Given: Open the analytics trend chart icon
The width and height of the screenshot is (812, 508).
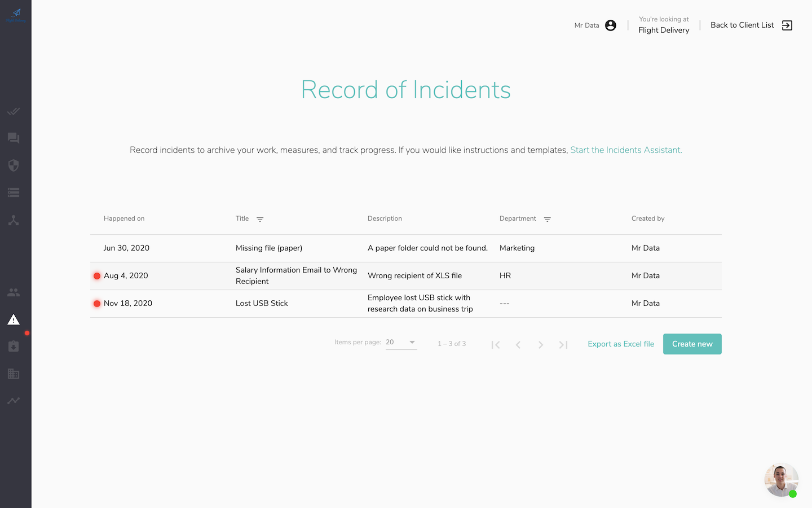Looking at the screenshot, I should (x=14, y=401).
